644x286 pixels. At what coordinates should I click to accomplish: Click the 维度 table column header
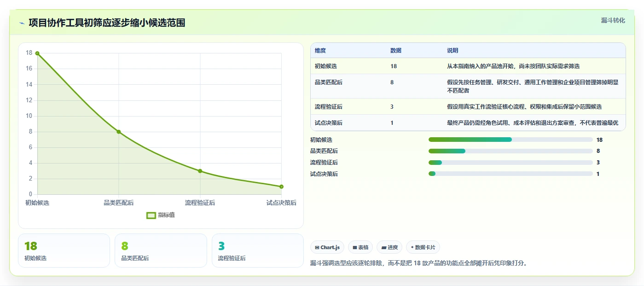click(320, 51)
